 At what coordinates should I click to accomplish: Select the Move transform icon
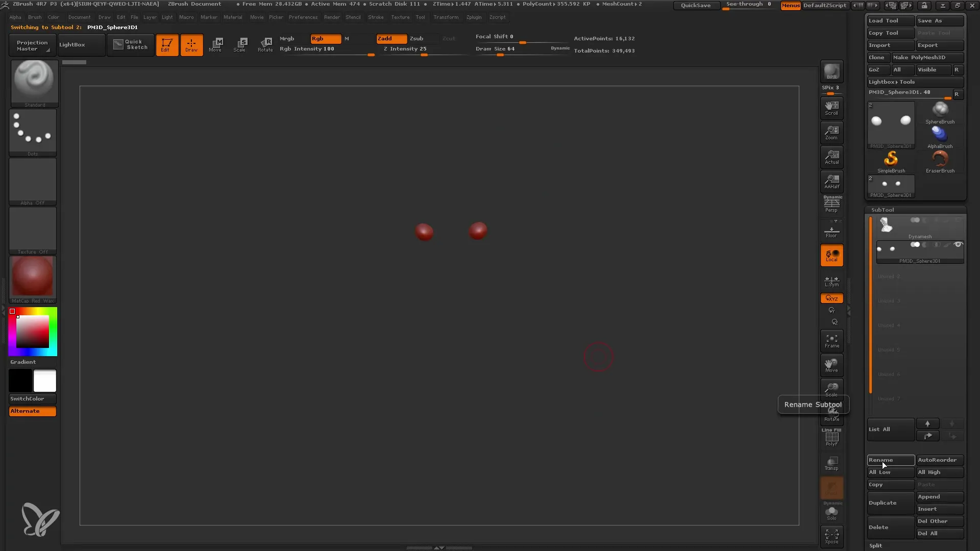coord(215,45)
